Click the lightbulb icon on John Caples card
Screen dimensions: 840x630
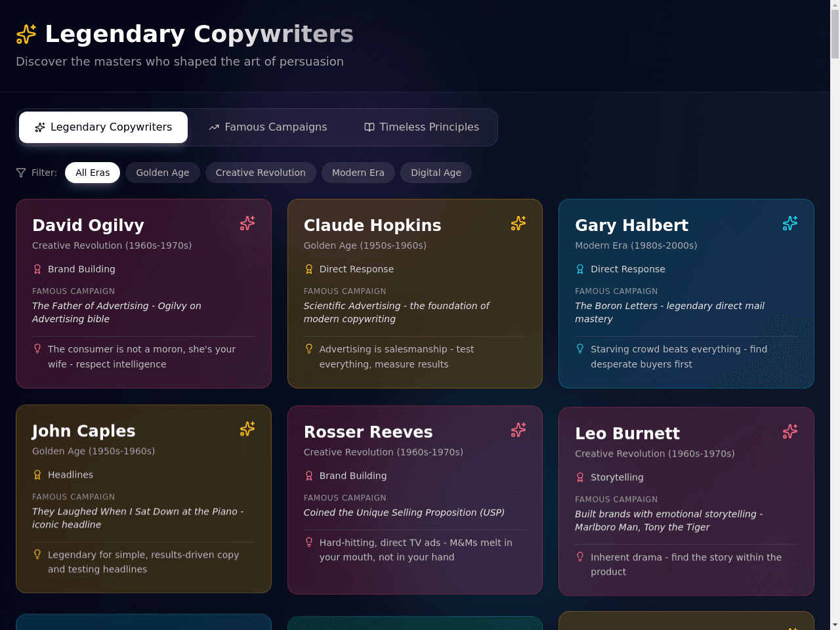point(37,554)
